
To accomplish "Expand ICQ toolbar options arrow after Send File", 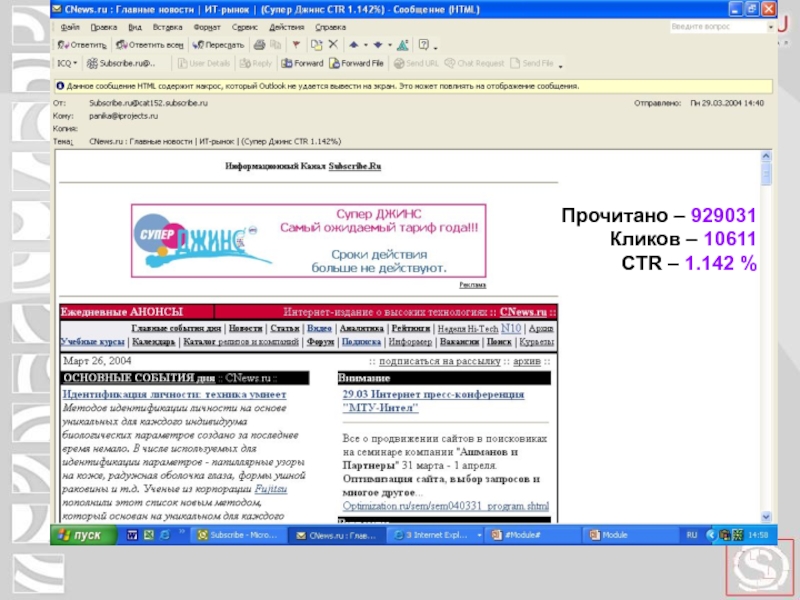I will pos(561,64).
